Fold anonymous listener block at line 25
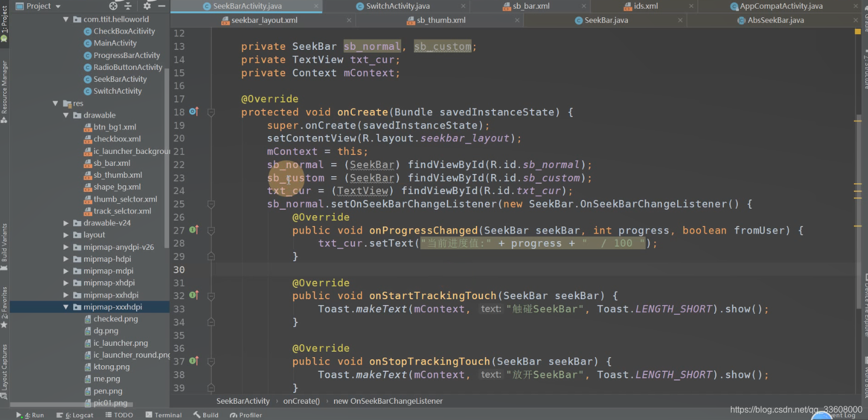This screenshot has height=420, width=868. pyautogui.click(x=211, y=204)
